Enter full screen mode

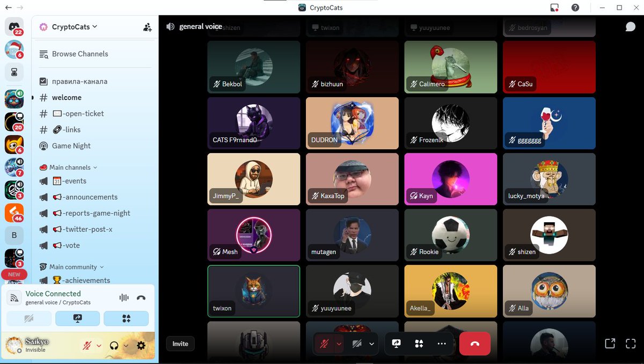pos(631,344)
